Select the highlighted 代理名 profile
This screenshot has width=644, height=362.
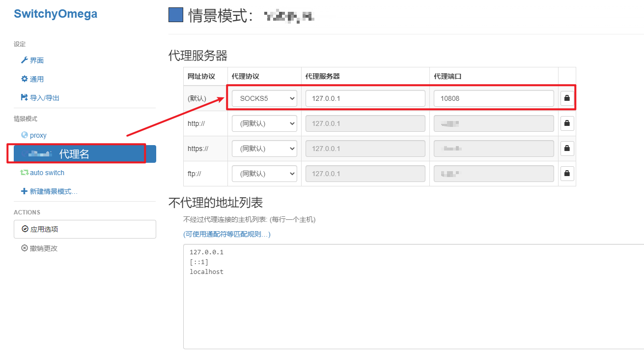coord(85,154)
